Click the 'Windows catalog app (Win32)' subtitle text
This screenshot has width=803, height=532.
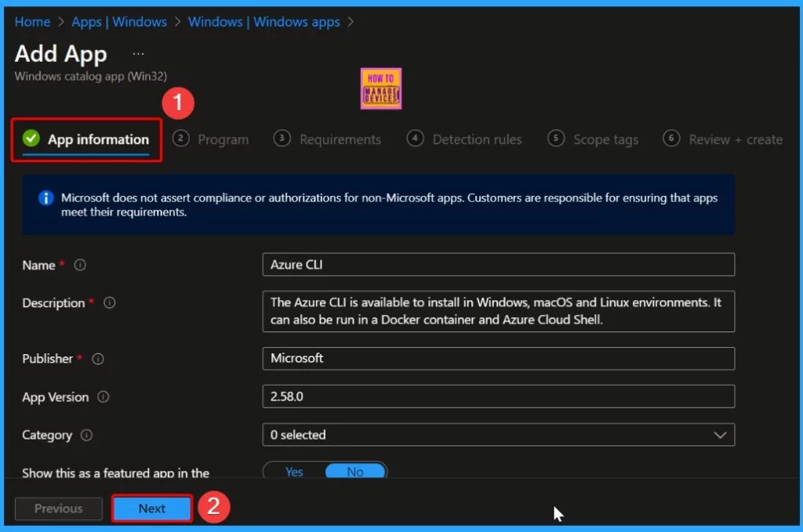pos(91,76)
